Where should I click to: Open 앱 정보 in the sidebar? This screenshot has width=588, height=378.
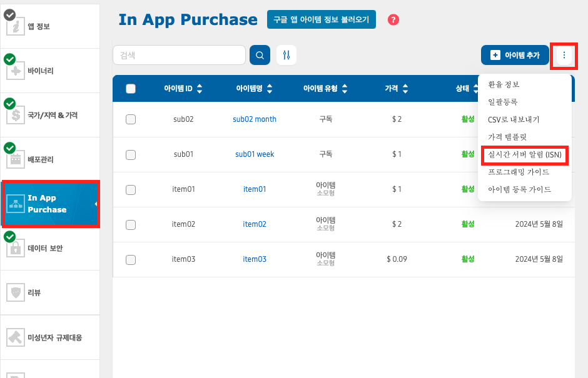[x=39, y=26]
